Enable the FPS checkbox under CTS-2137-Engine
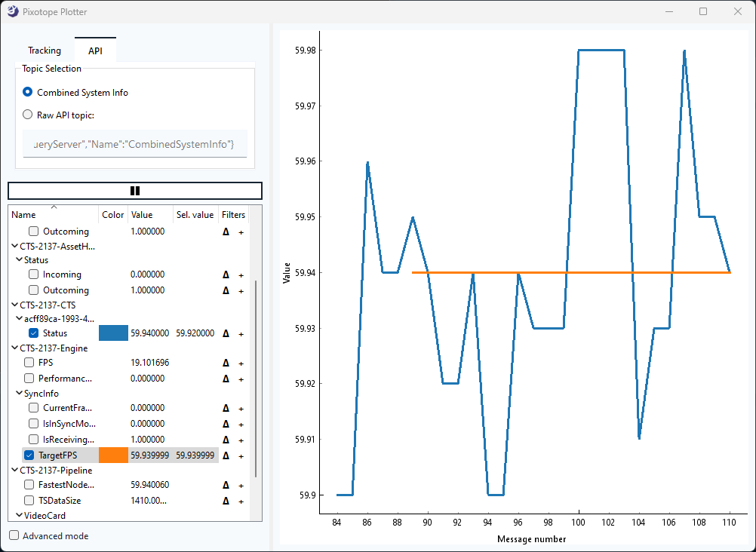 30,363
